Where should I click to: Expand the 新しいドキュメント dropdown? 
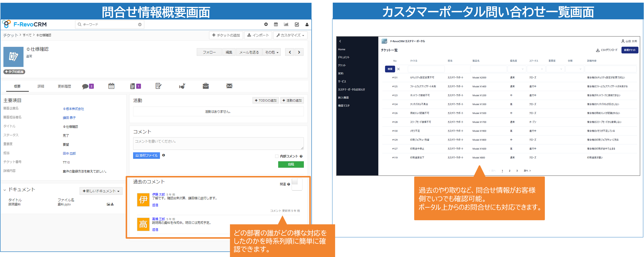tap(101, 191)
